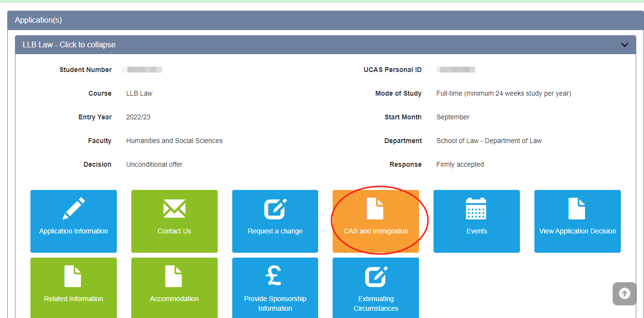644x318 pixels.
Task: Open the Related Information tile
Action: [x=73, y=288]
